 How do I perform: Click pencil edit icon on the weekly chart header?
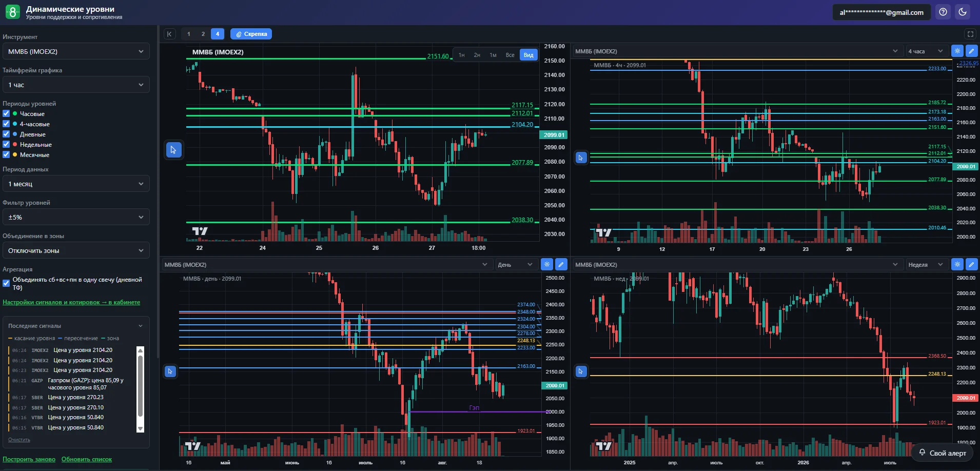pos(971,264)
